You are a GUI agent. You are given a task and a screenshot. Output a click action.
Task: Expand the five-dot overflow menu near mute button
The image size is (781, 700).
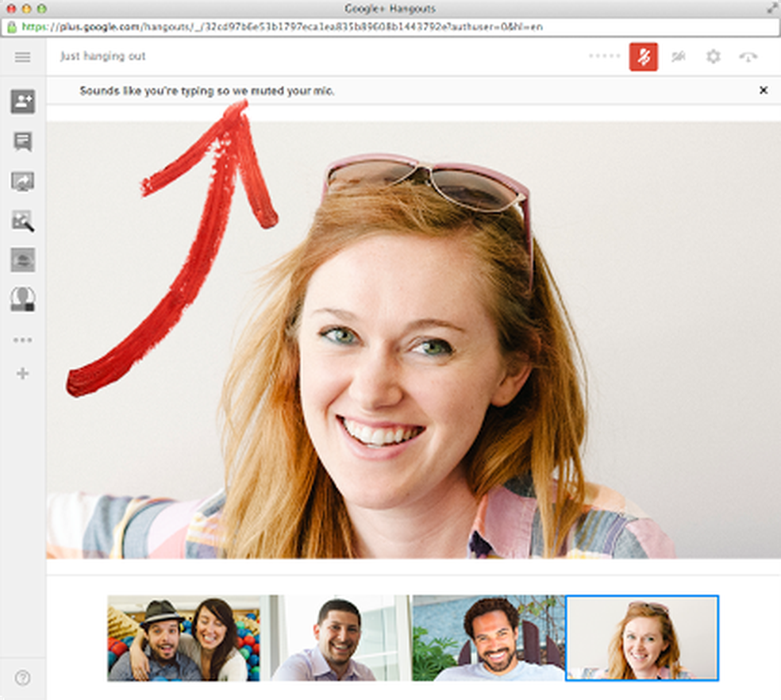[x=605, y=57]
